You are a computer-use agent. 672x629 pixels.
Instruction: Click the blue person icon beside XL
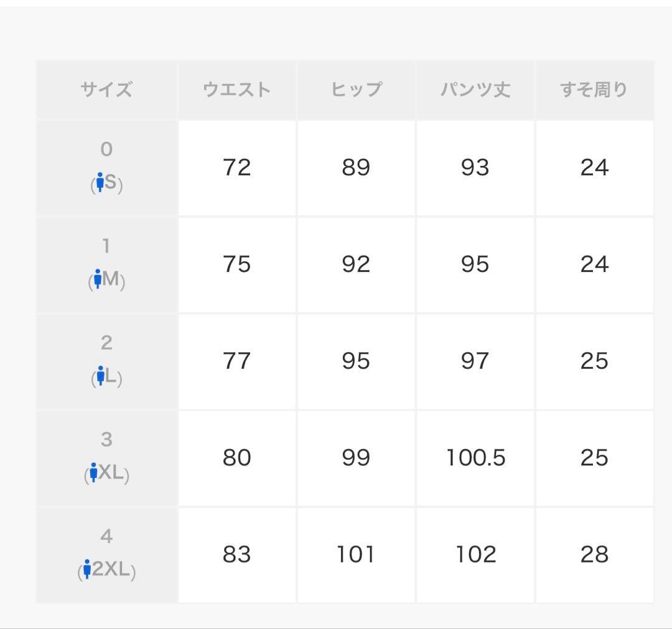[x=93, y=473]
